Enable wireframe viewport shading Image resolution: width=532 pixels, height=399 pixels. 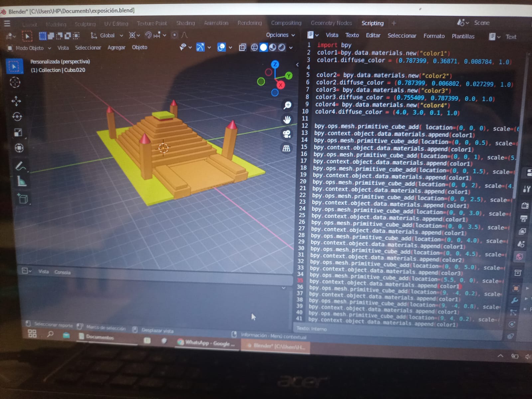coord(254,48)
